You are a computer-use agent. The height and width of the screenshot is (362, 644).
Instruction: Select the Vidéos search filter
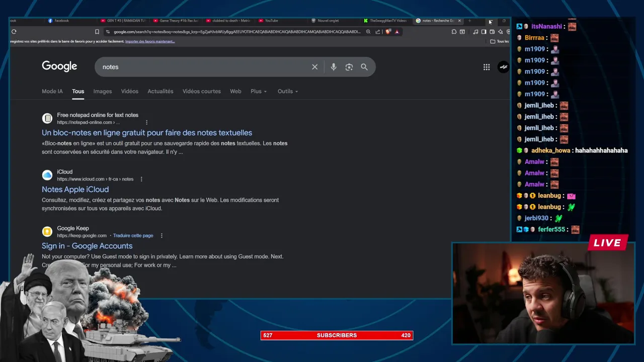(129, 91)
